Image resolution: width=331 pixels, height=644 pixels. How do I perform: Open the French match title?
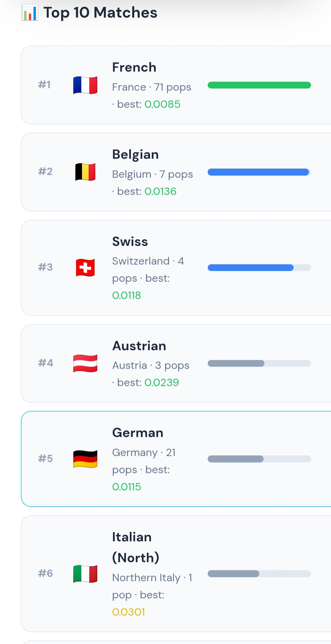(x=134, y=67)
